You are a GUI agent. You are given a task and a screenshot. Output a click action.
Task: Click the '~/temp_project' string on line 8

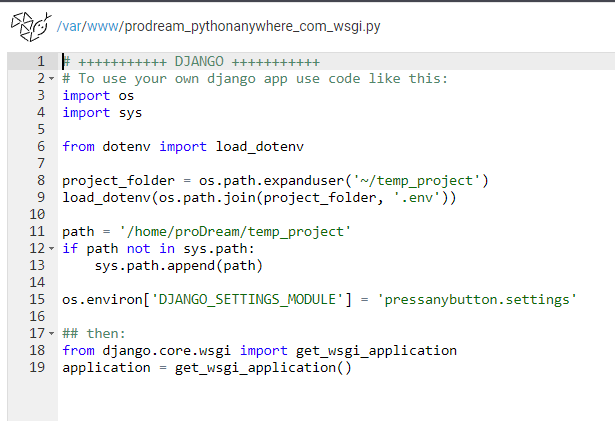click(x=417, y=180)
